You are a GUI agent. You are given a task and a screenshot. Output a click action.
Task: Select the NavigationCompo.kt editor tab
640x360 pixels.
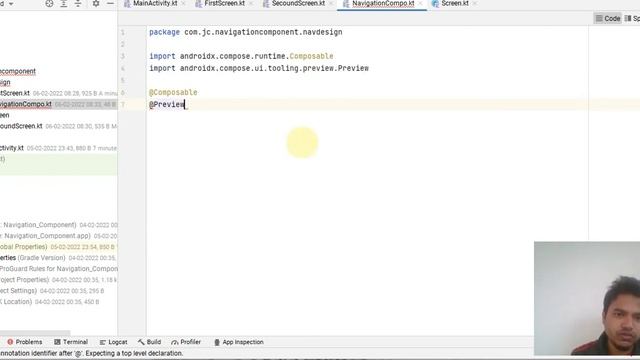[x=383, y=3]
